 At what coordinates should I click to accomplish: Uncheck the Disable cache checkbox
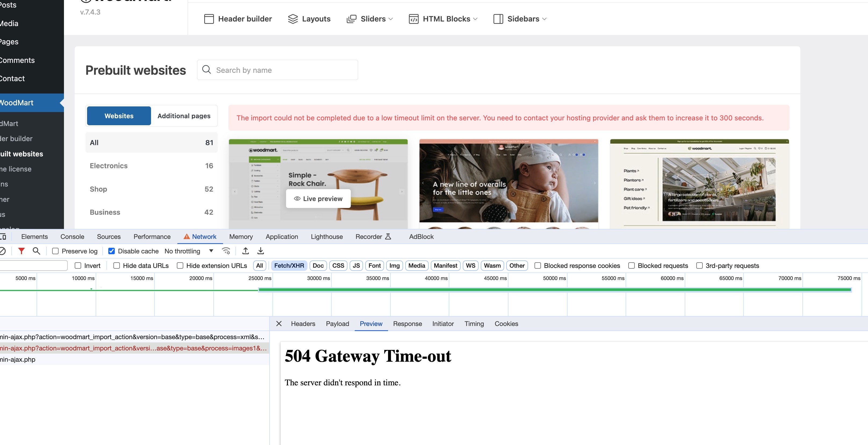click(x=112, y=251)
